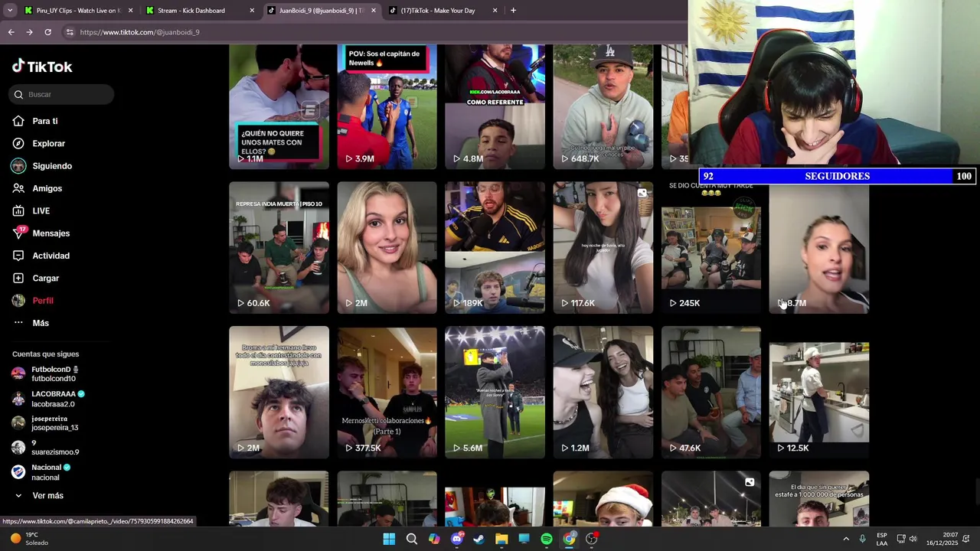Image resolution: width=980 pixels, height=551 pixels.
Task: Open the blonde woman 2M views video
Action: tap(387, 248)
